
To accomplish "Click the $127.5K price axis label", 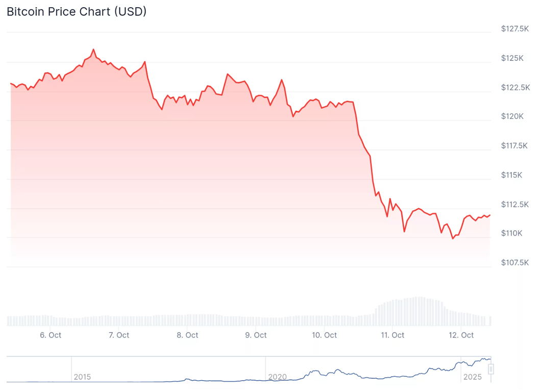I will (515, 29).
